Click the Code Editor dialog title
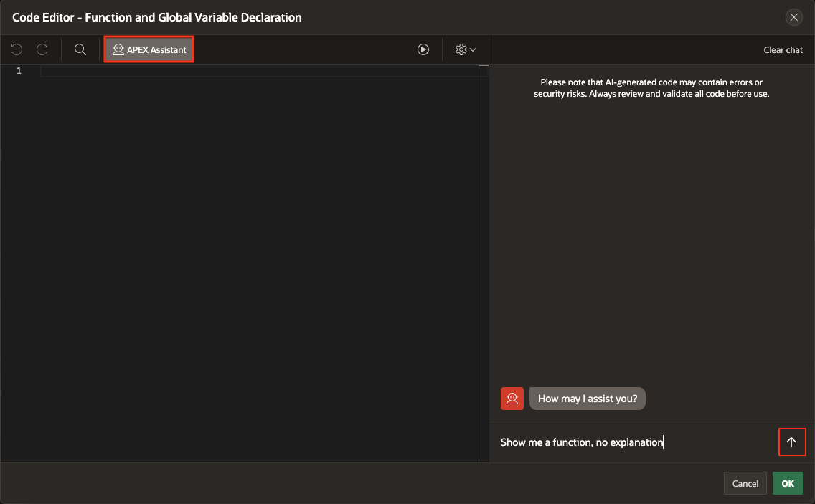 [x=156, y=17]
